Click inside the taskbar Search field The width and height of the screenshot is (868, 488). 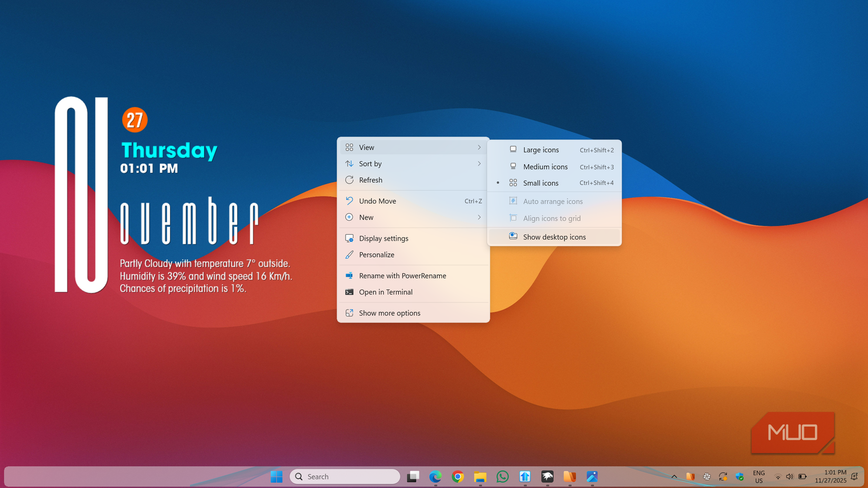pos(345,476)
